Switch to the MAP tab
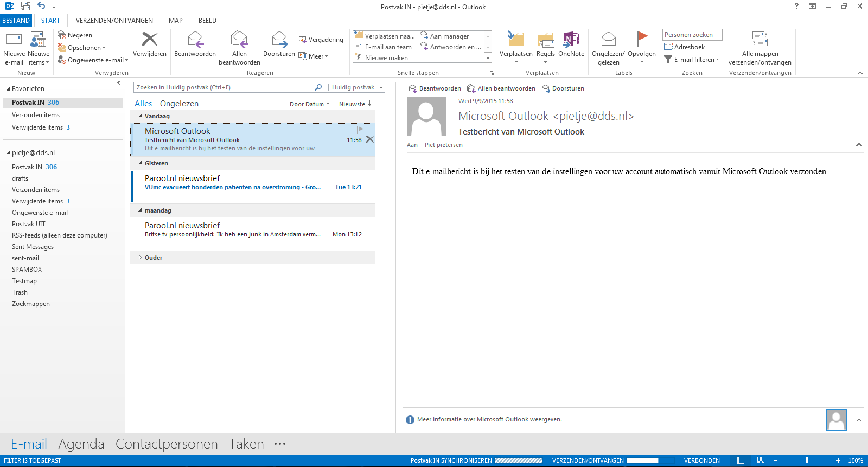This screenshot has width=868, height=467. 176,21
